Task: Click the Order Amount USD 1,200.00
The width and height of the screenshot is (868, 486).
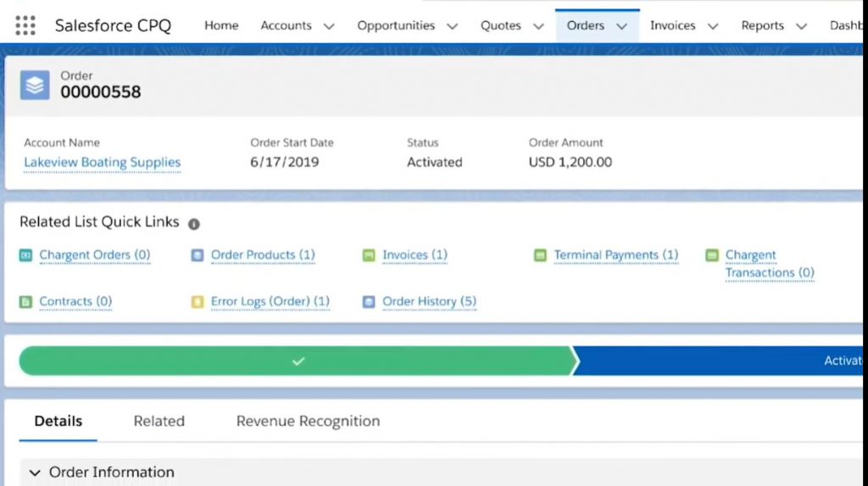Action: point(570,162)
